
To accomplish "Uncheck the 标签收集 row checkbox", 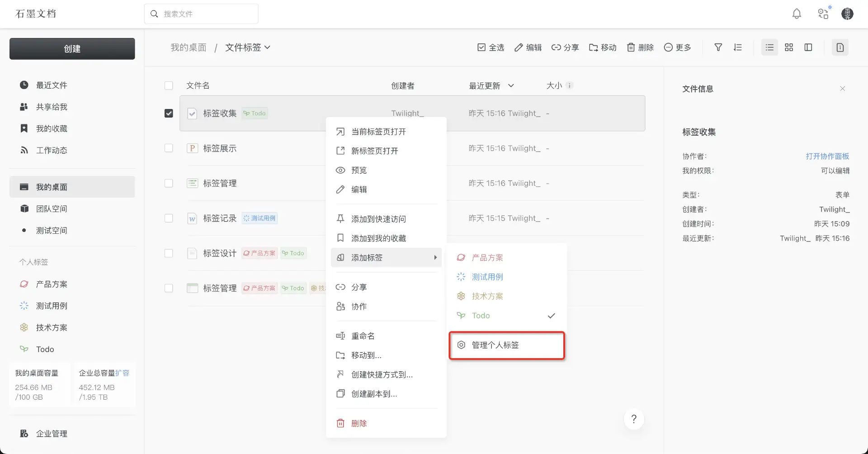I will [x=169, y=113].
